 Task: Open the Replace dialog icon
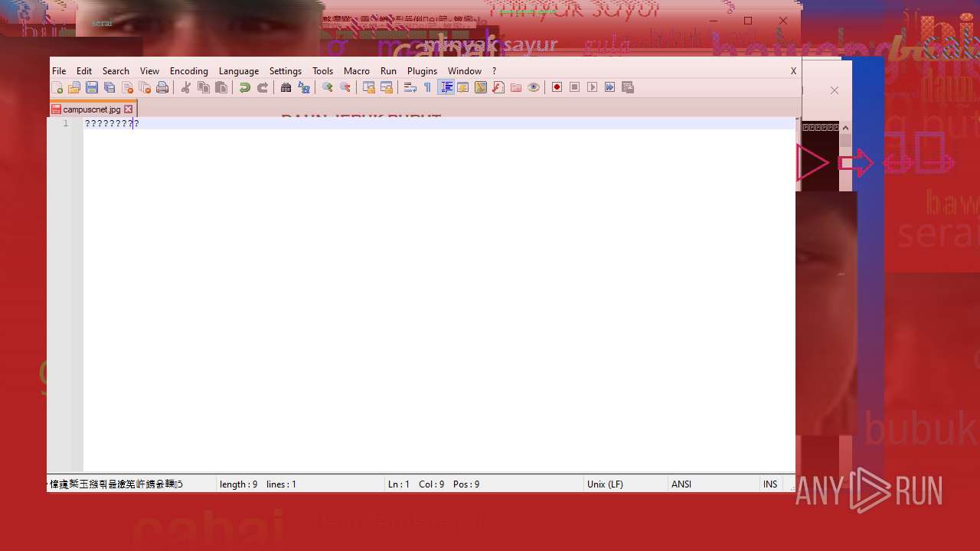pos(303,87)
